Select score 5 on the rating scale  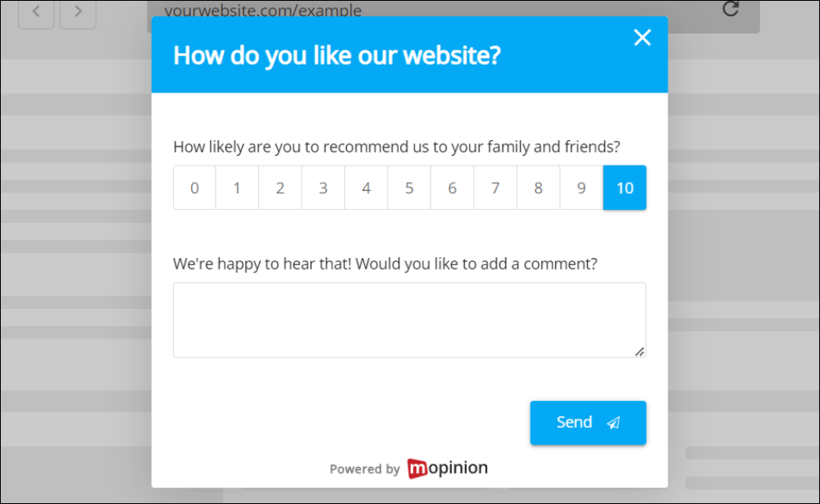pos(409,188)
